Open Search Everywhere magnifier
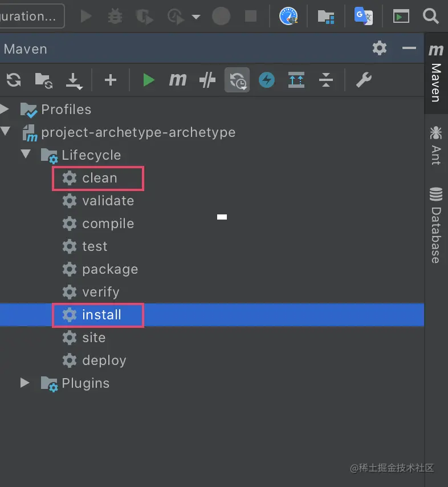Image resolution: width=448 pixels, height=487 pixels. click(430, 16)
